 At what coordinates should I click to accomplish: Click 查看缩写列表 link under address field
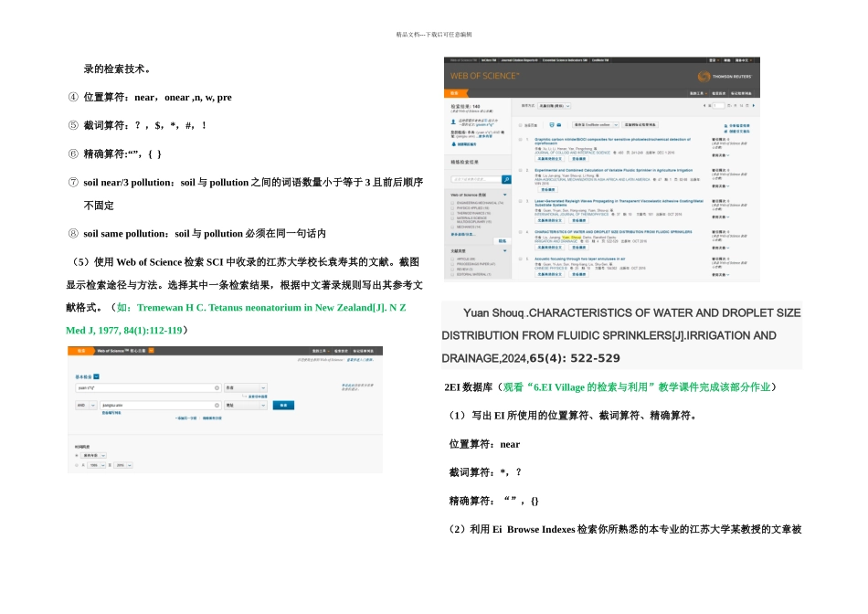coord(111,413)
